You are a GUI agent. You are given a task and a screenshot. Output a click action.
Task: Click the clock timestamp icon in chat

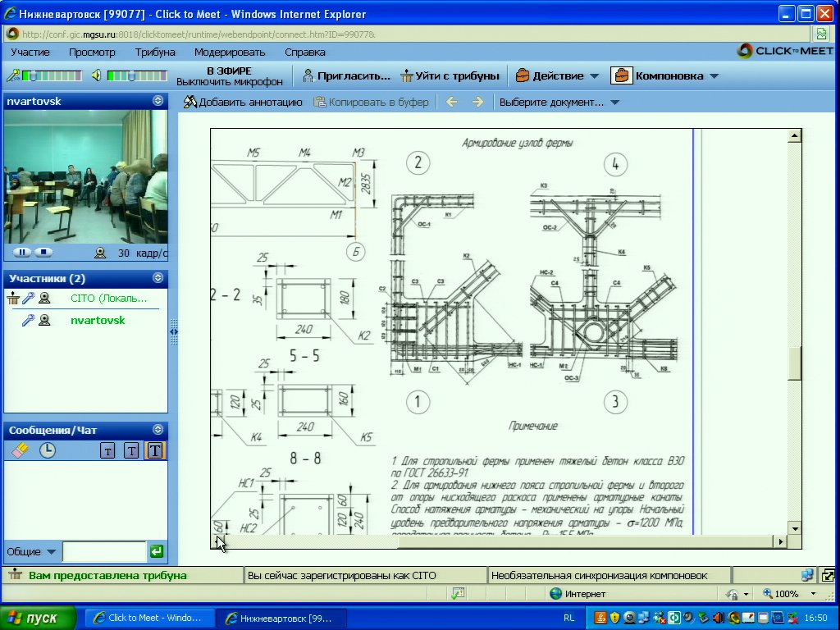tap(48, 450)
